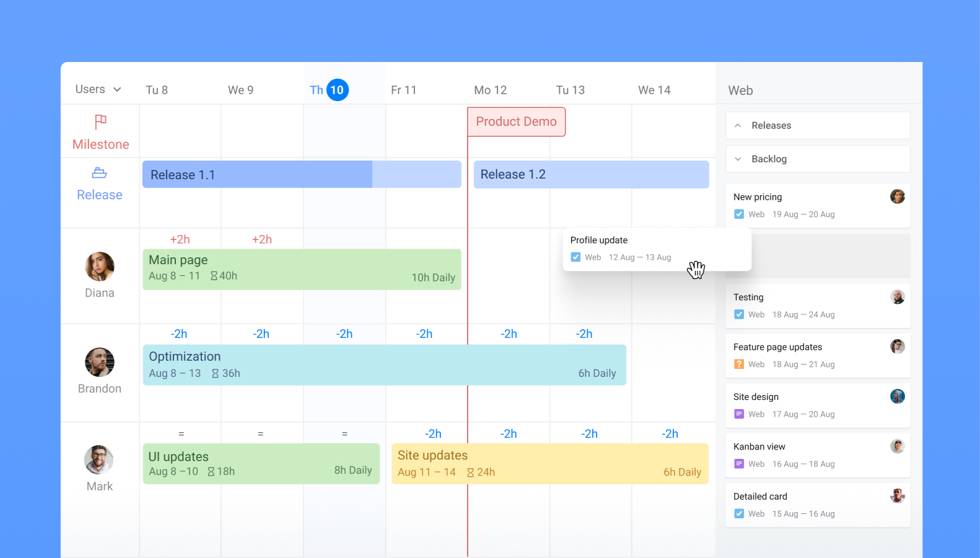Click purple note icon on Site design card
Screen dimensions: 980x558
click(739, 414)
